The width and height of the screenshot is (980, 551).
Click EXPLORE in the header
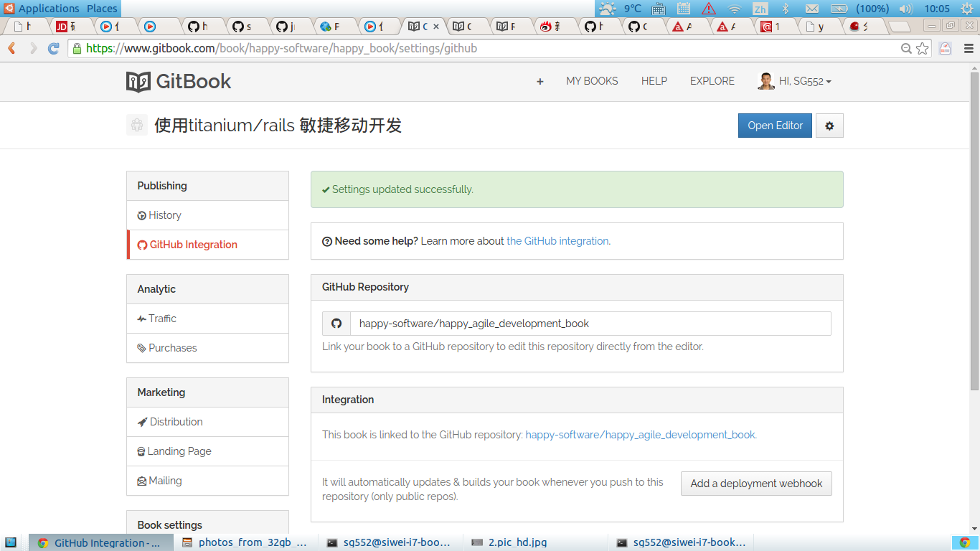coord(712,81)
